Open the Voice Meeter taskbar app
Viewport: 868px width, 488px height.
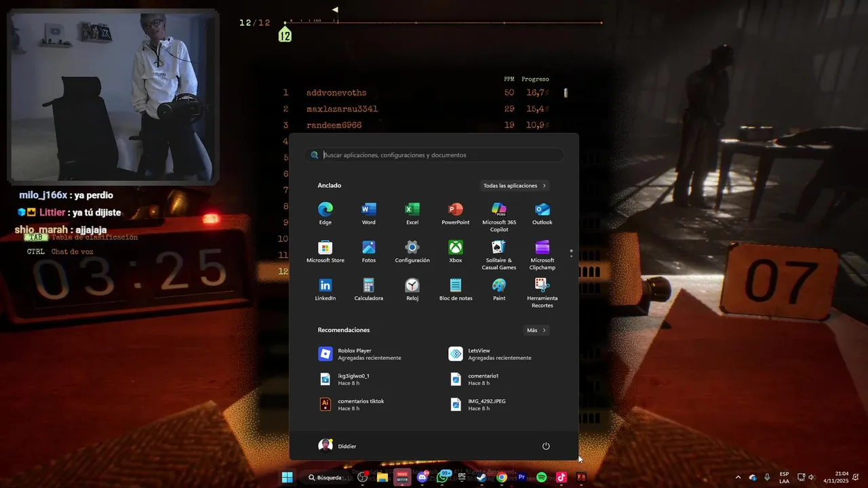(402, 477)
